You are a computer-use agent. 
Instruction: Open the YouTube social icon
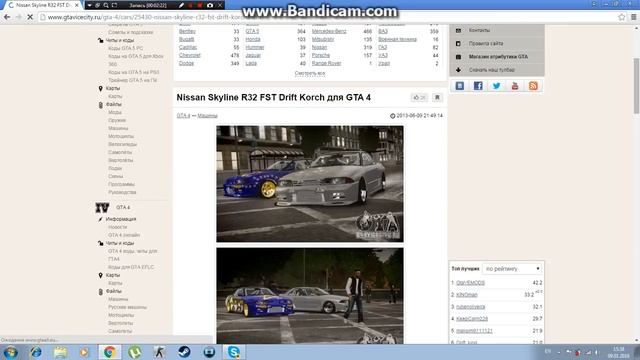coord(515,86)
